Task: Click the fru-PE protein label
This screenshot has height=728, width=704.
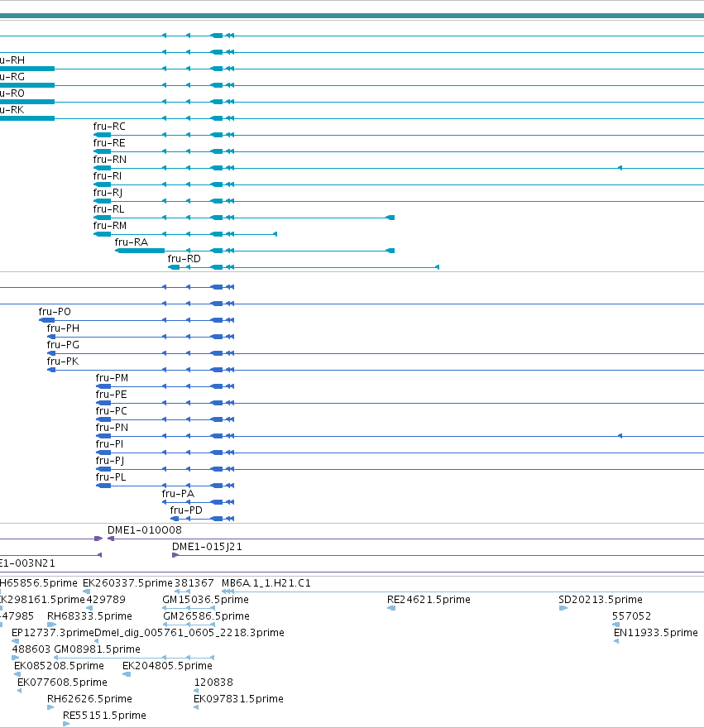Action: coord(111,395)
